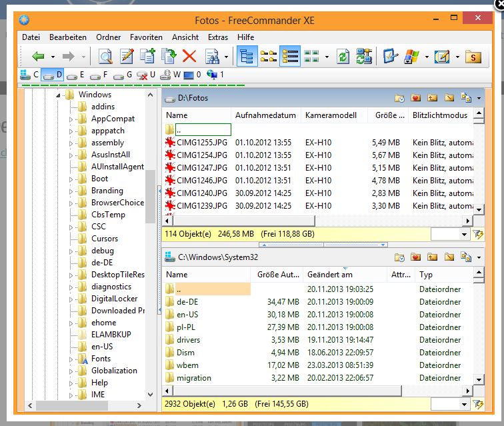504x426 pixels.
Task: Expand the Globalization folder in tree
Action: (71, 371)
